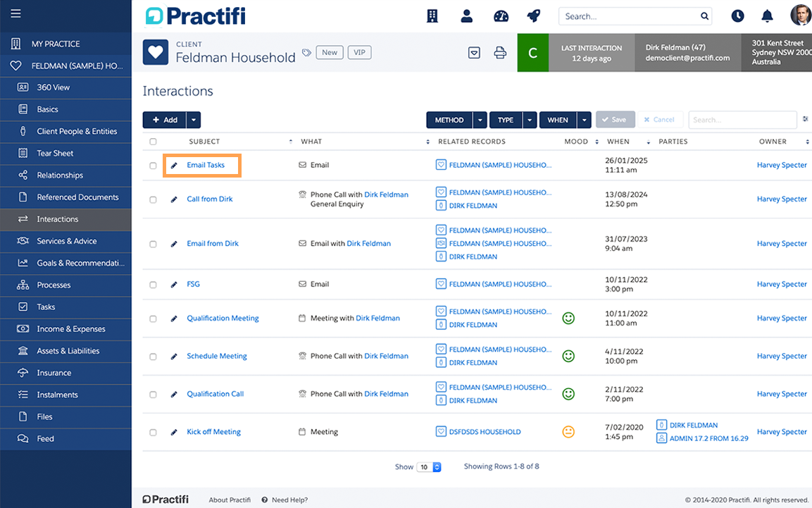Screen dimensions: 812x508
Task: Check the Email Tasks row checkbox
Action: pos(153,166)
